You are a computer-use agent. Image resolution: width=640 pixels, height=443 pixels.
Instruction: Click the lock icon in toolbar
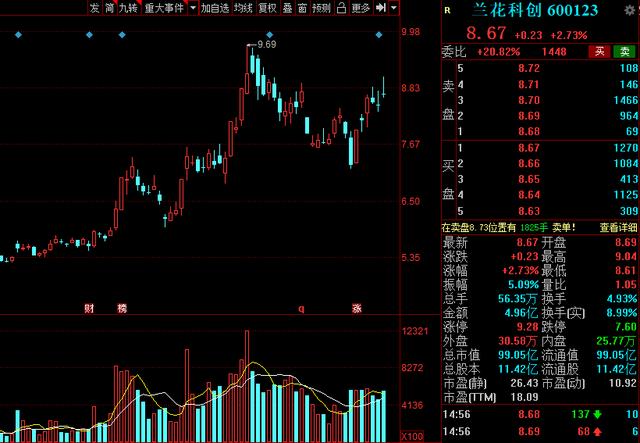coord(342,8)
